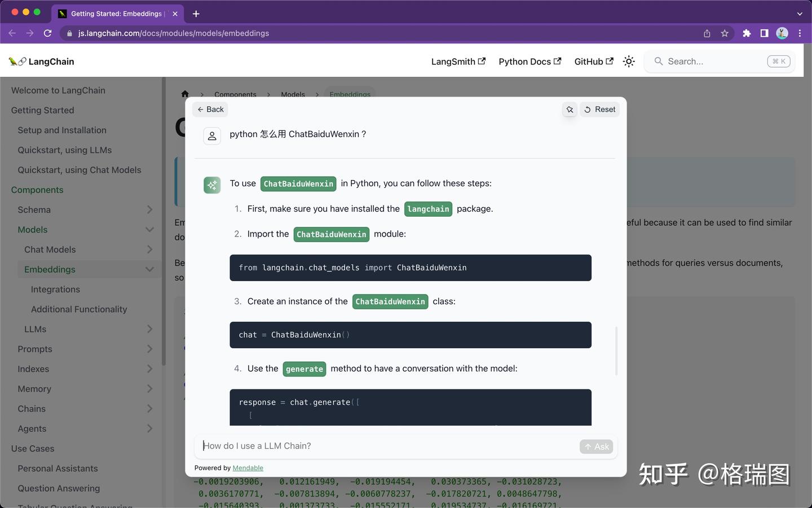The height and width of the screenshot is (508, 812).
Task: Go Back in the chat dialog
Action: [x=210, y=110]
